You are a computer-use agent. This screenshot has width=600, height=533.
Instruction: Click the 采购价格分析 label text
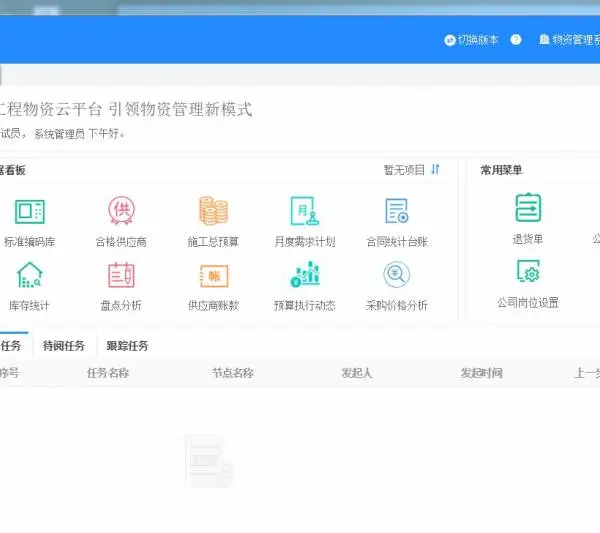pyautogui.click(x=396, y=305)
